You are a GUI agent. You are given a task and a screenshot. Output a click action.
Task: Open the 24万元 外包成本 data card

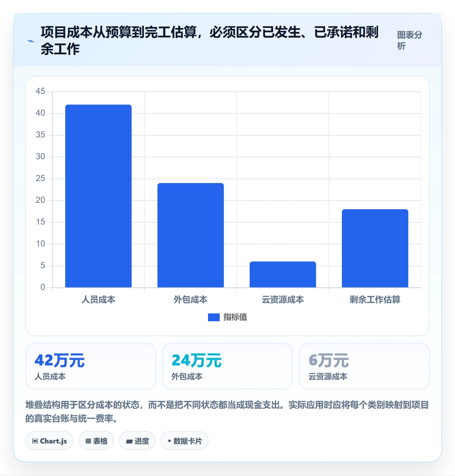tap(227, 366)
